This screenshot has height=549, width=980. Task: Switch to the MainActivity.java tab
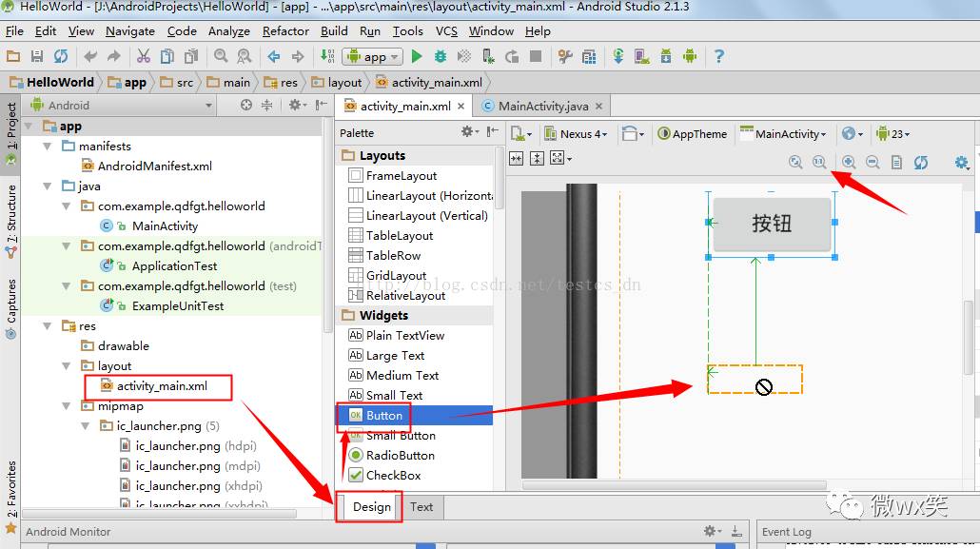click(x=542, y=107)
